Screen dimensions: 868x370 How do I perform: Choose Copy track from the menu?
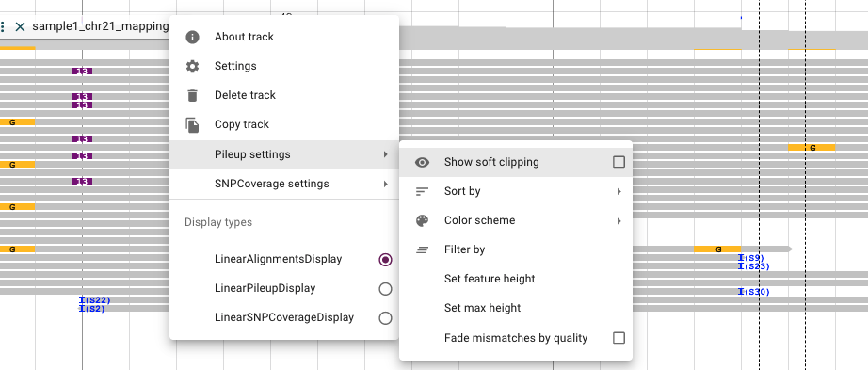[284, 124]
